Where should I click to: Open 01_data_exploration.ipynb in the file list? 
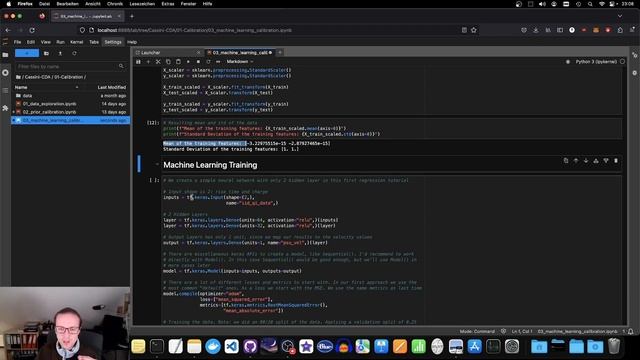click(x=70, y=104)
